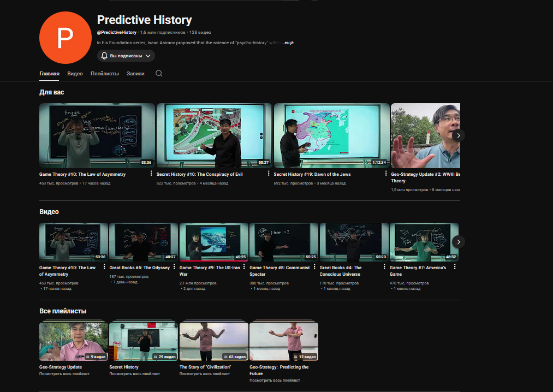The width and height of the screenshot is (553, 392).
Task: Open Game Theory #8 Communist Specter thumbnail
Action: click(x=283, y=242)
